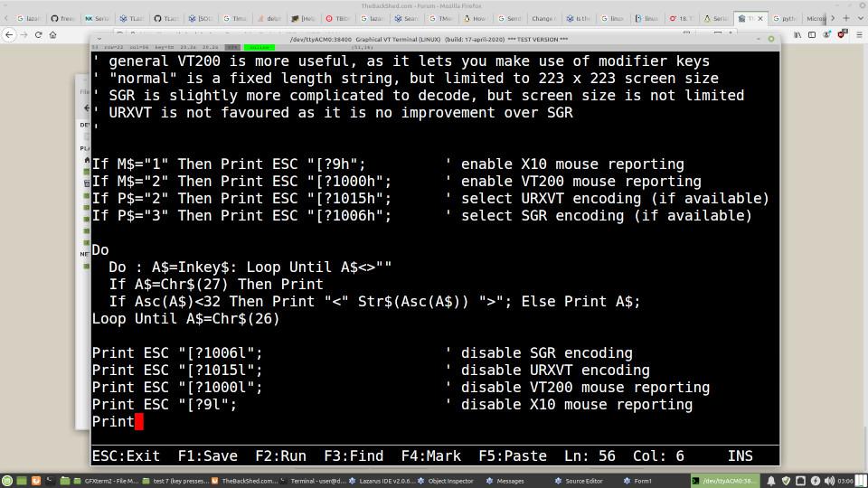
Task: Open the notifications bell in system tray
Action: pyautogui.click(x=771, y=481)
